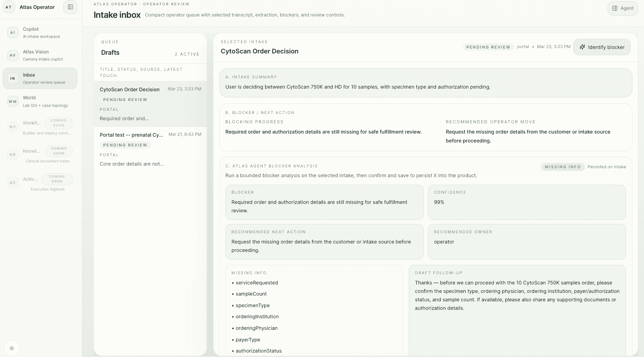Click the intake summary sentence
This screenshot has height=357, width=644.
(358, 87)
